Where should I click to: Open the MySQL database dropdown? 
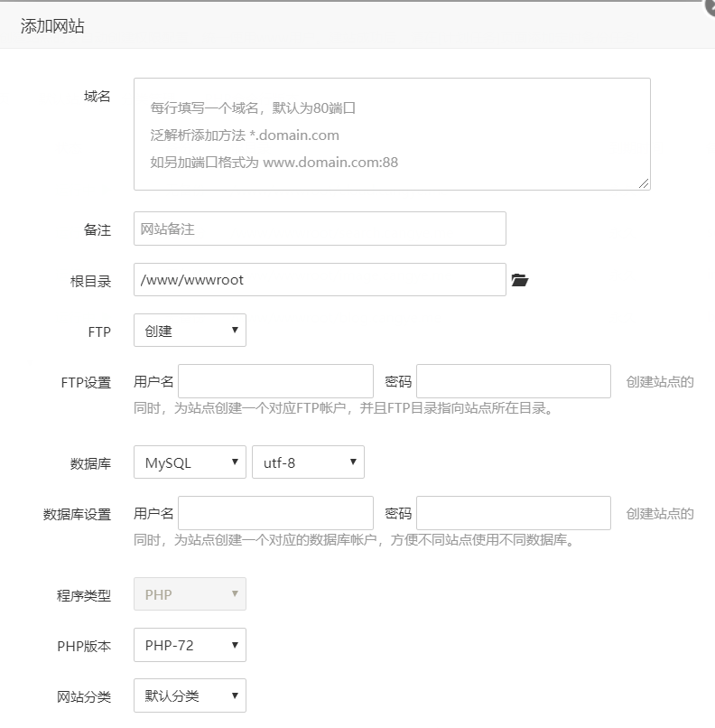click(x=190, y=462)
